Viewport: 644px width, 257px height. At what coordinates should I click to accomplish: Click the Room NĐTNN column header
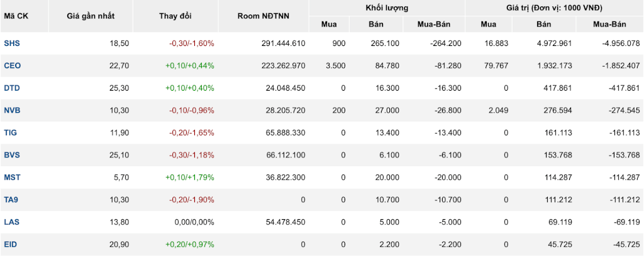click(264, 16)
